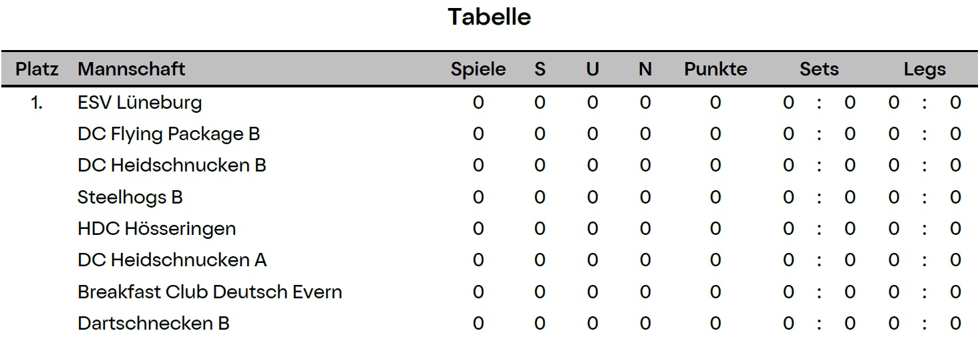Screen dimensions: 980x337
Task: Click the Sets column header
Action: [819, 69]
